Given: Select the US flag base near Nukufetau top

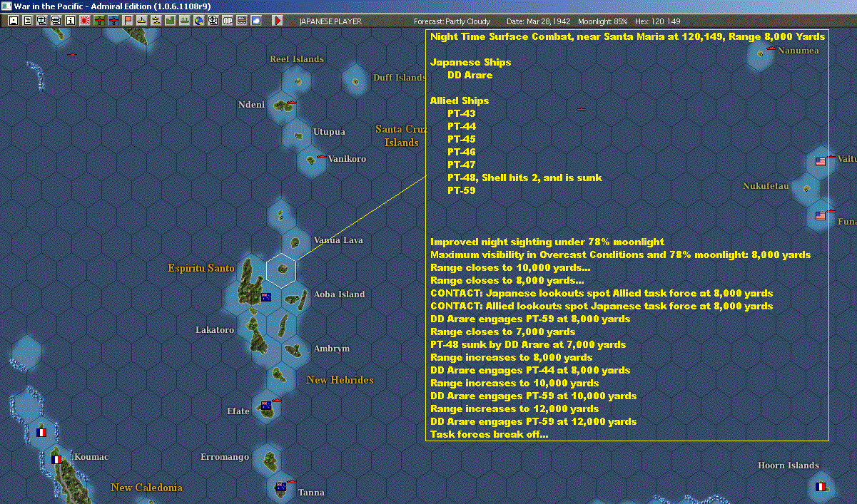Looking at the screenshot, I should pyautogui.click(x=821, y=162).
